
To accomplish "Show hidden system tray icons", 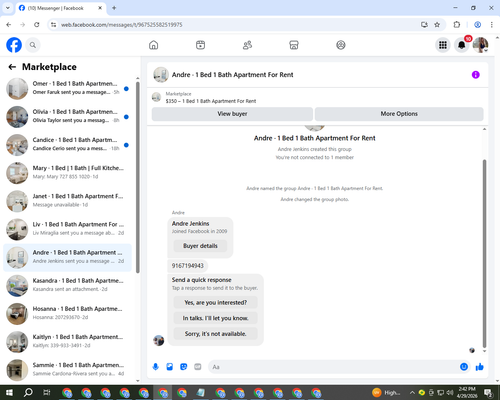I will click(x=412, y=393).
